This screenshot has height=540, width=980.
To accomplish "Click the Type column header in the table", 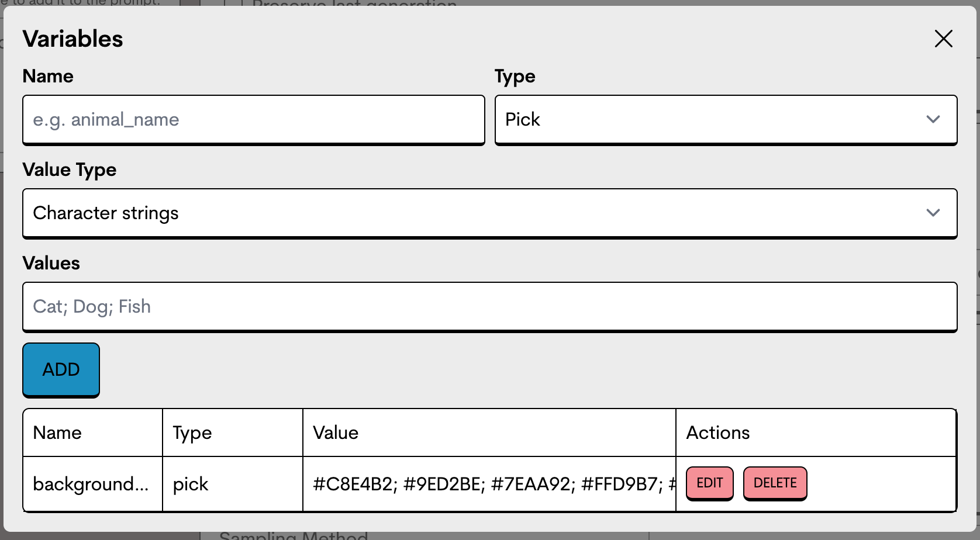I will (x=233, y=432).
